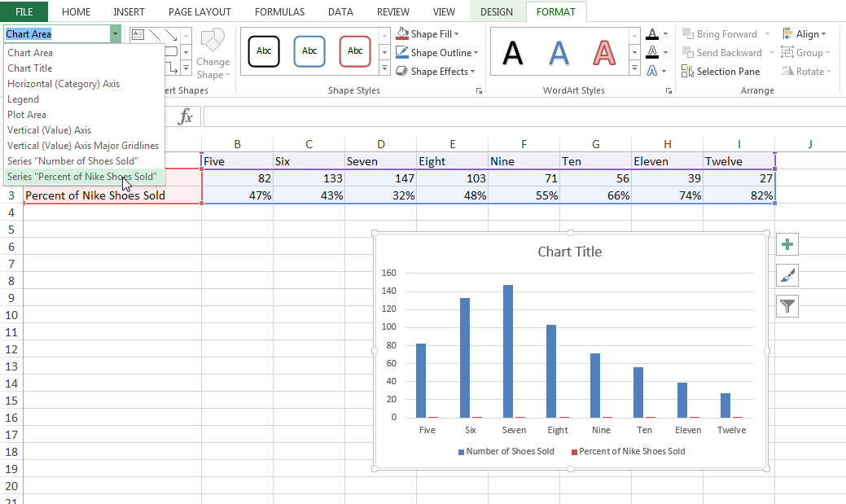Apply the red-outlined Abc shape style

[355, 50]
